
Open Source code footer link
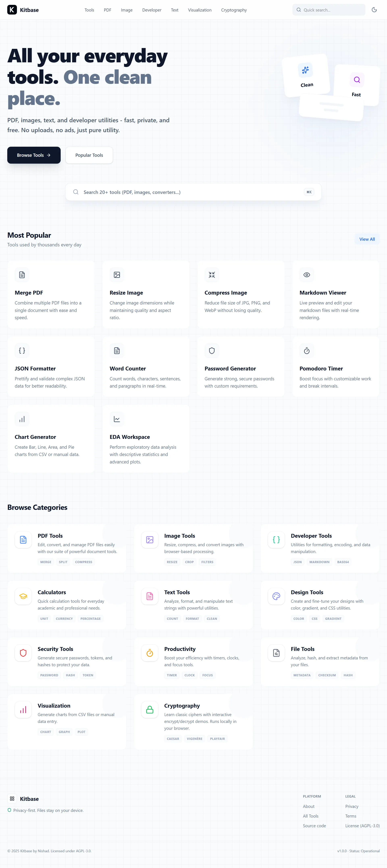point(314,826)
